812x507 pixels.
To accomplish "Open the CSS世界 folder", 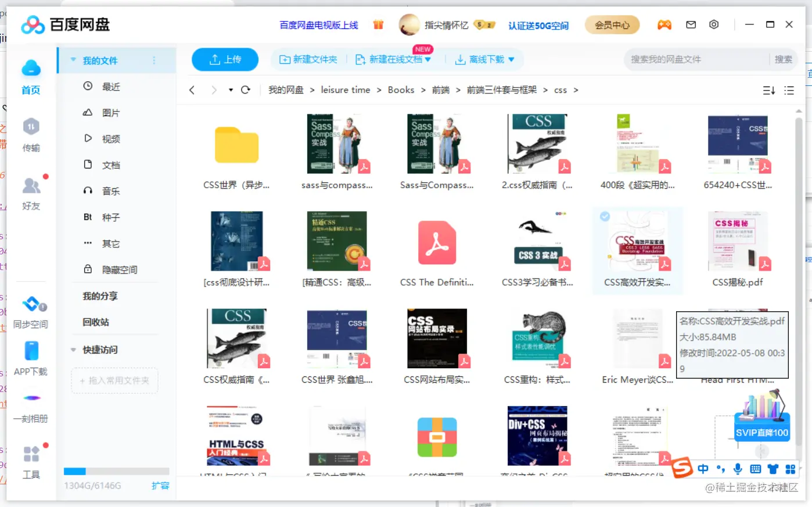I will pos(236,153).
